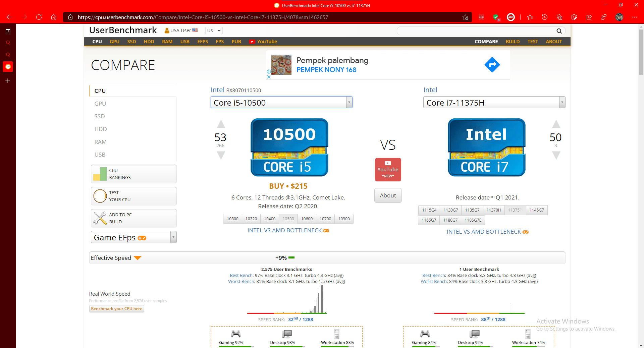The height and width of the screenshot is (348, 644).
Task: Open the PUB tab in top navigation
Action: [x=236, y=42]
